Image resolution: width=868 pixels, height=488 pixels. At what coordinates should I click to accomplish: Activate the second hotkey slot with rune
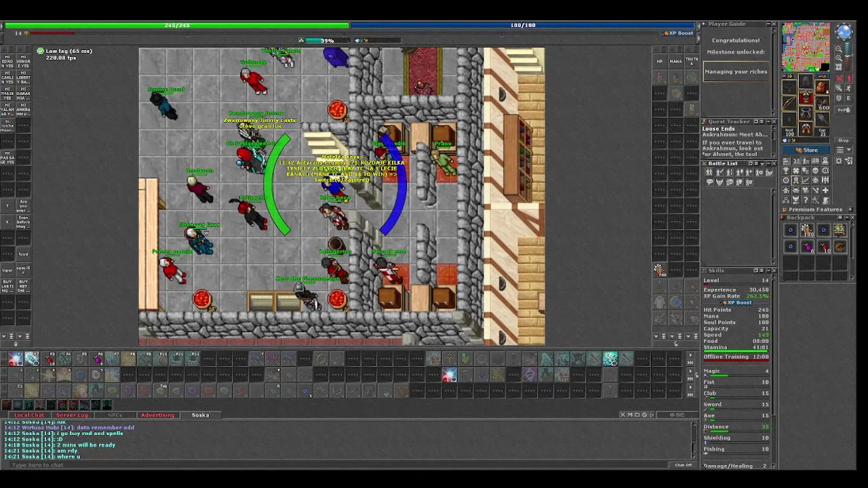coord(32,360)
